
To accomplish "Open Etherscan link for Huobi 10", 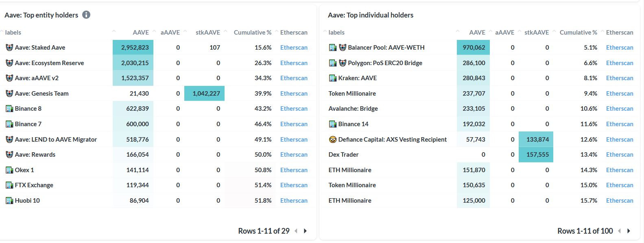I will [x=294, y=200].
